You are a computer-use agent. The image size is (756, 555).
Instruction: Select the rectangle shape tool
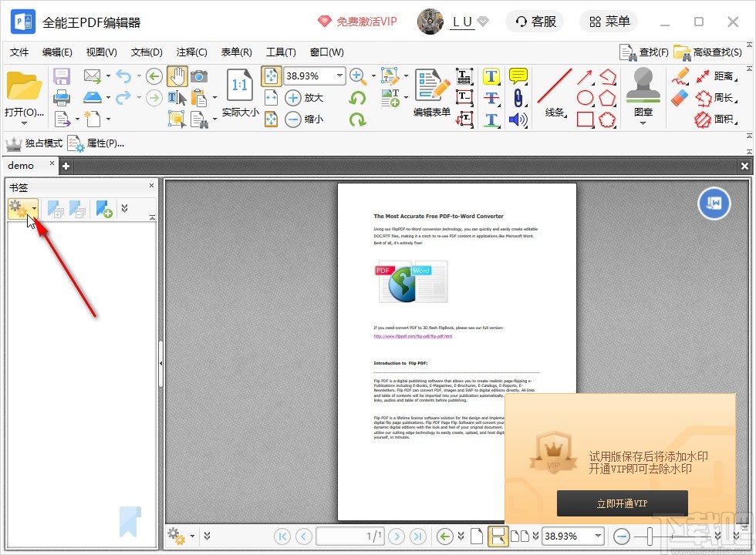tap(585, 119)
